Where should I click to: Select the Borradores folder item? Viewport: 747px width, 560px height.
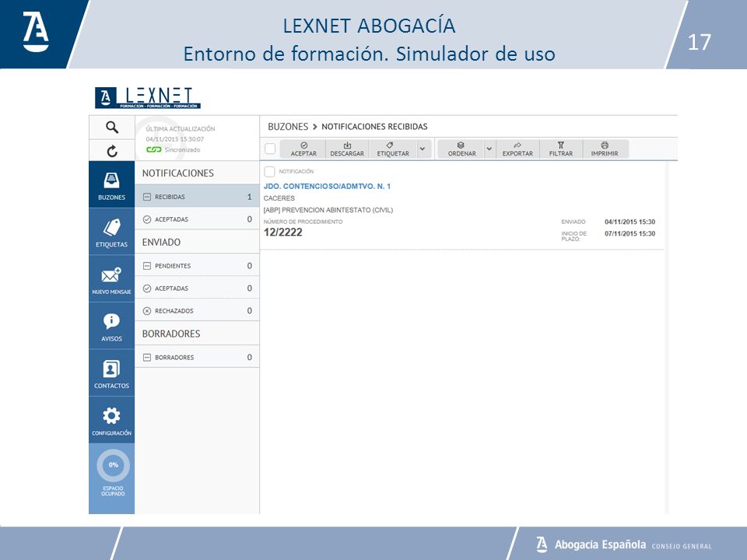click(197, 357)
